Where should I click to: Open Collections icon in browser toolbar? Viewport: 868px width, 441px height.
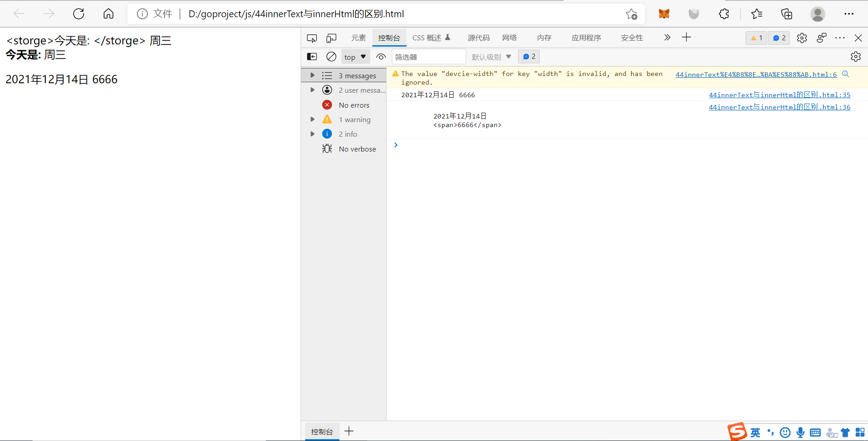pyautogui.click(x=787, y=14)
